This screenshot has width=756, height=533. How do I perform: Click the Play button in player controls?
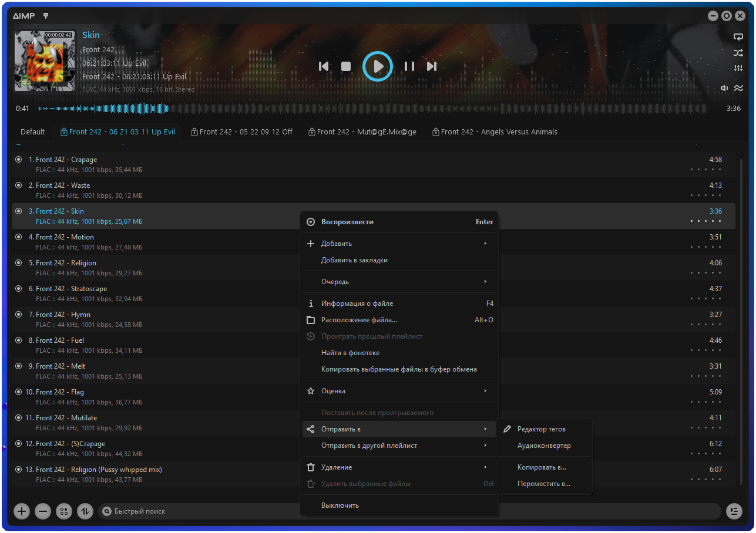click(377, 66)
